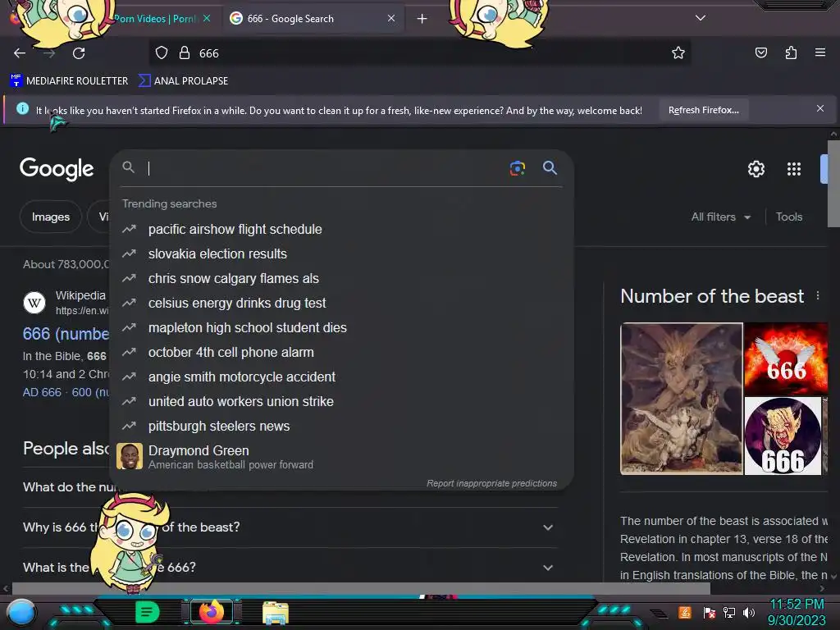The width and height of the screenshot is (840, 630).
Task: Click the horizontal page scrollbar
Action: 361,588
